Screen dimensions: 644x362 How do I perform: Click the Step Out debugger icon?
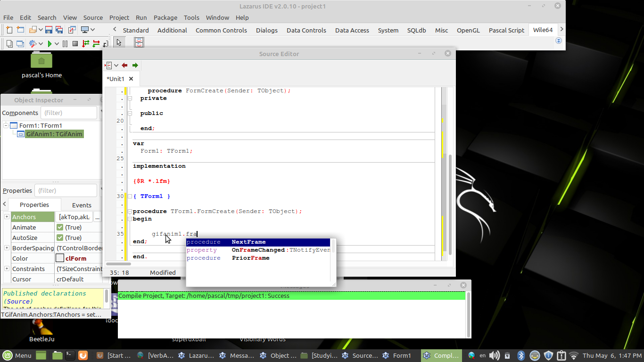[x=106, y=44]
